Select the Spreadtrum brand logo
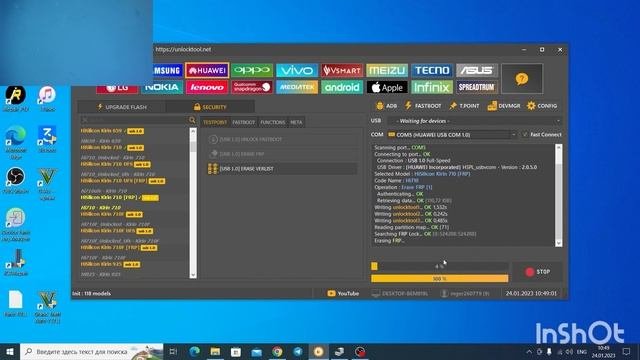 (477, 87)
